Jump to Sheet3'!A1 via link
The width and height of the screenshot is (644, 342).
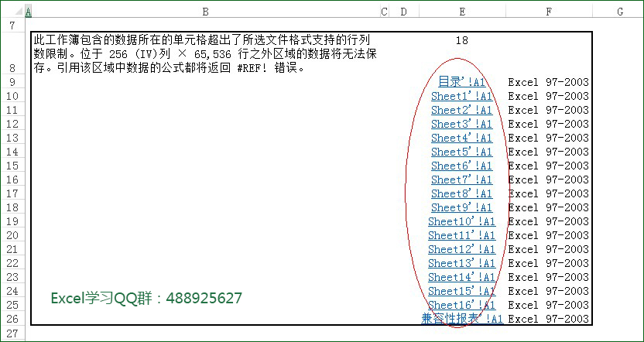(x=461, y=124)
